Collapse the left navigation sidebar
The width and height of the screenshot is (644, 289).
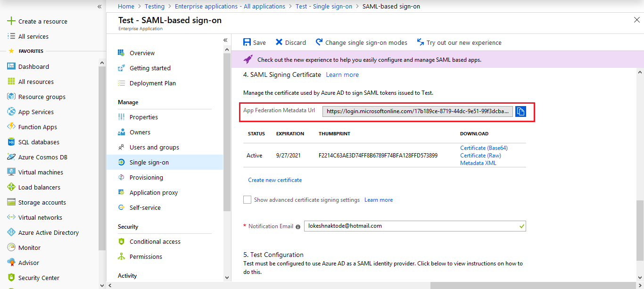click(x=99, y=6)
